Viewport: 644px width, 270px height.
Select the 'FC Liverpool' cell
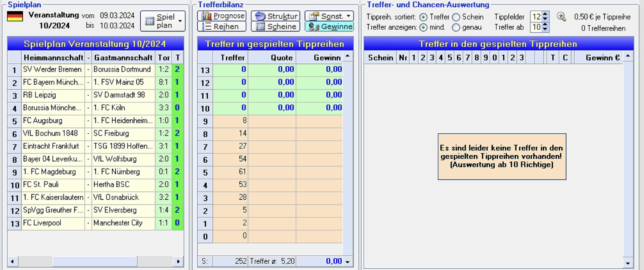[x=53, y=223]
